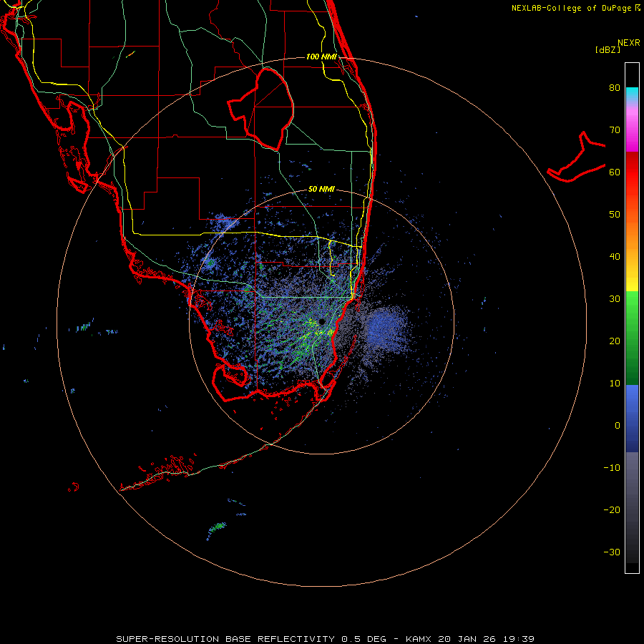Click the 0 value on the dBZ scale

pyautogui.click(x=618, y=426)
